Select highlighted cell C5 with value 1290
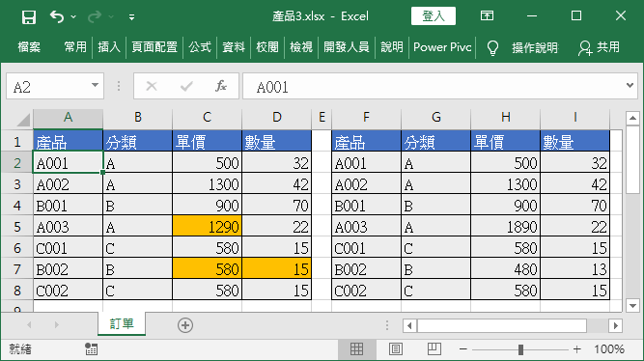 click(x=207, y=227)
